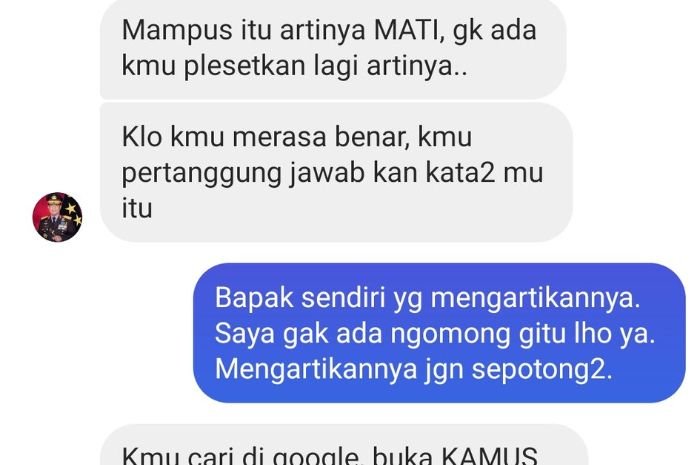This screenshot has height=465, width=700.
Task: Tap the 'Kmu cari di google' message
Action: [344, 445]
